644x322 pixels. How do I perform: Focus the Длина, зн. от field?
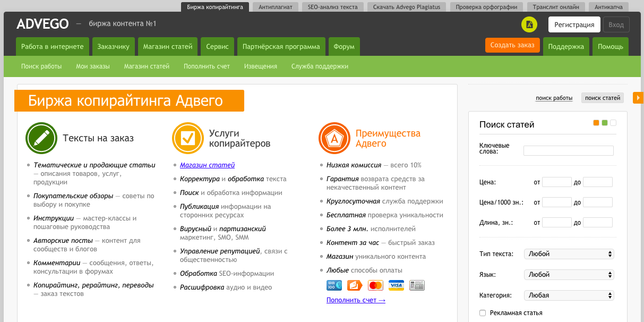[x=557, y=223]
